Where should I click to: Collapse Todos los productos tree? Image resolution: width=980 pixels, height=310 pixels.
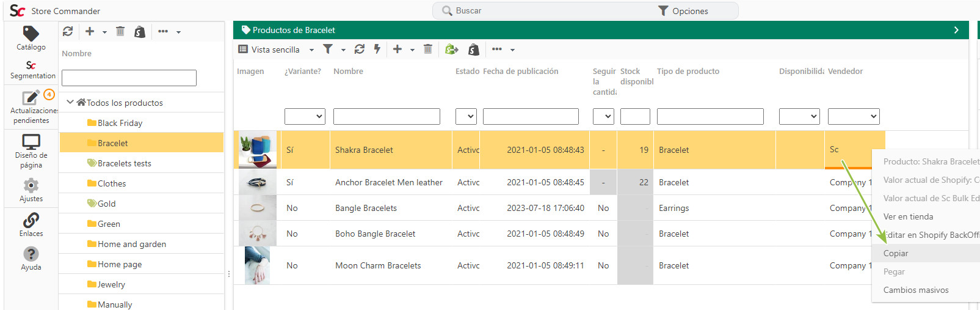tap(70, 102)
